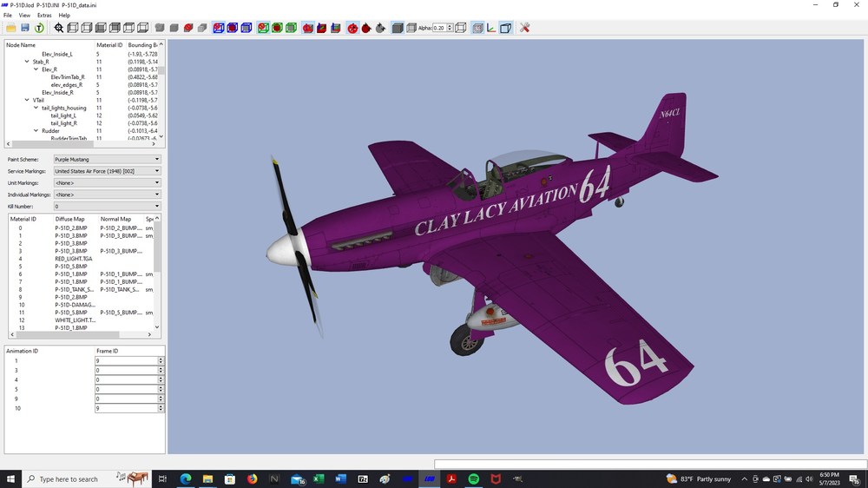
Task: Click the red-blue wireframe cube icon
Action: [219, 28]
